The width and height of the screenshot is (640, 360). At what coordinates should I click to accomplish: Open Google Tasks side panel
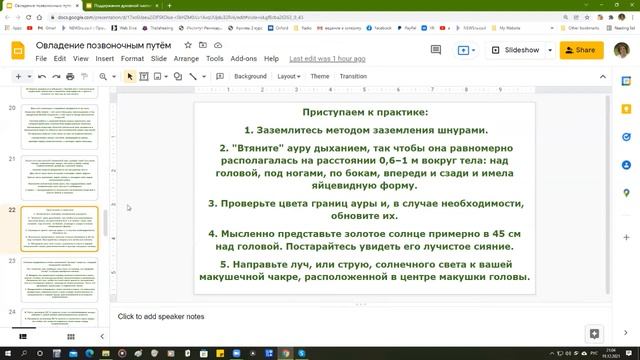pos(626,137)
